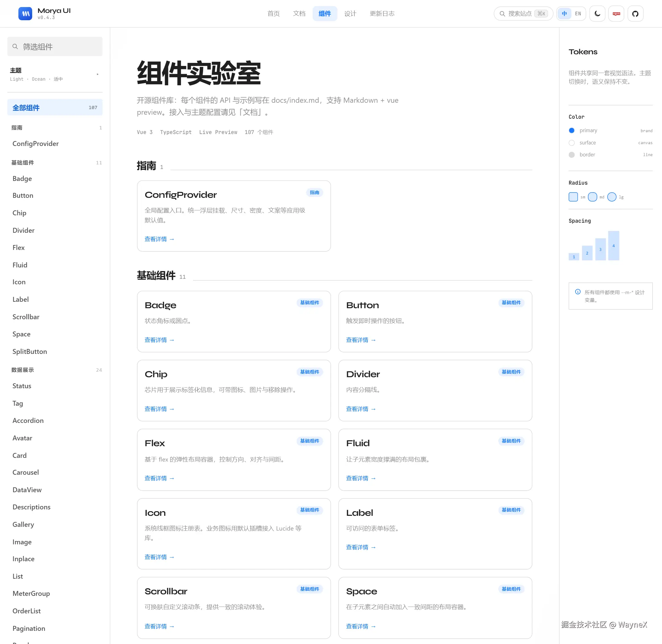The image size is (662, 644).
Task: Switch language to EN
Action: click(x=578, y=13)
